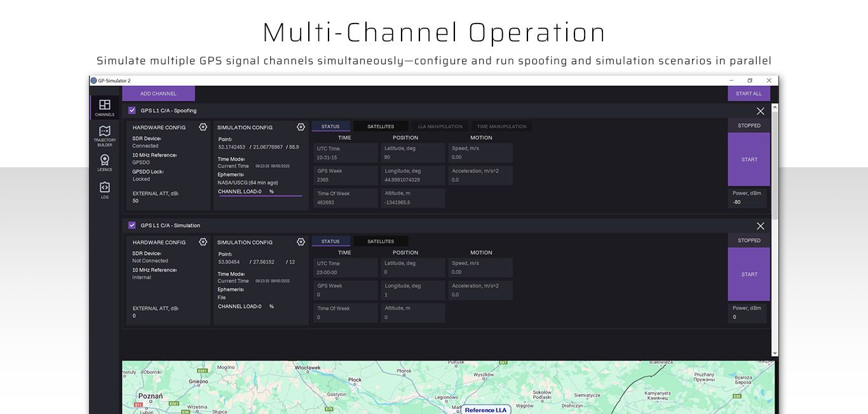Click the Power dBm field showing -80

pyautogui.click(x=747, y=202)
